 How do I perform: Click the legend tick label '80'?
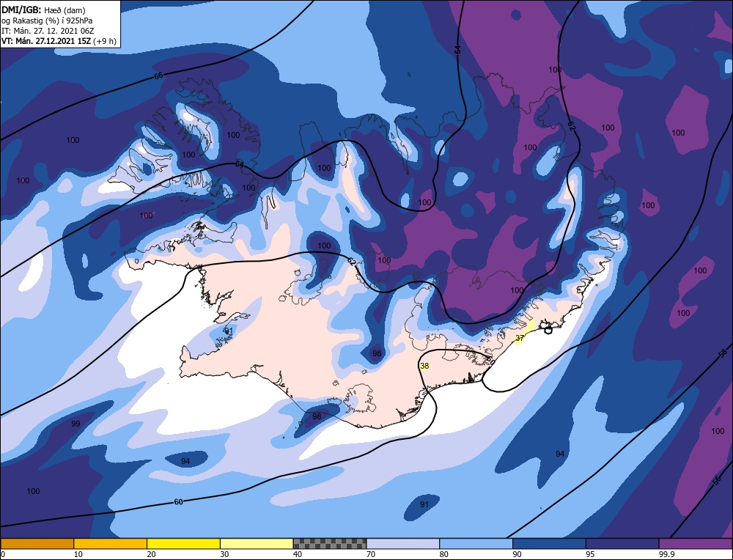point(443,554)
